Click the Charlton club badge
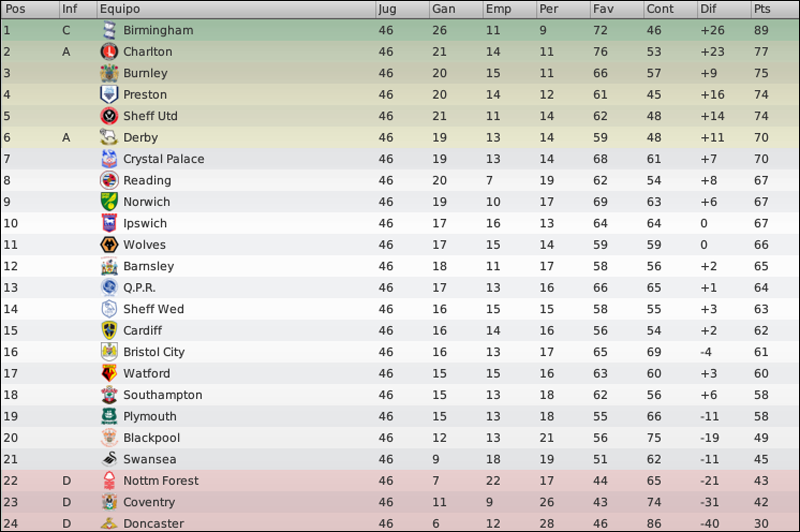 coord(109,52)
